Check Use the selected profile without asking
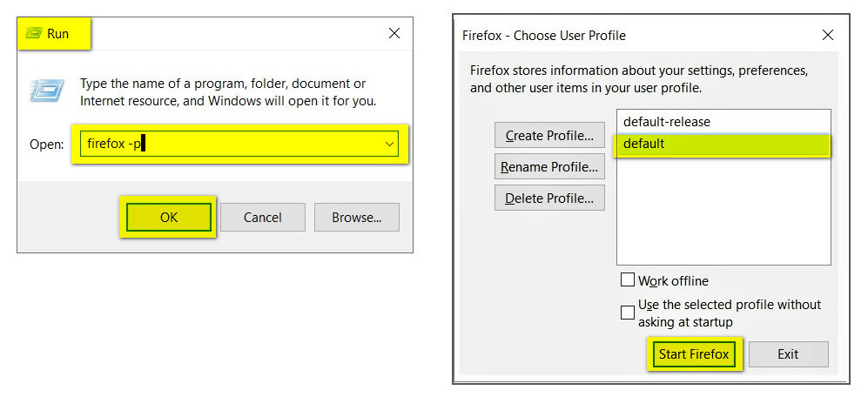Viewport: 868px width, 397px height. click(627, 313)
